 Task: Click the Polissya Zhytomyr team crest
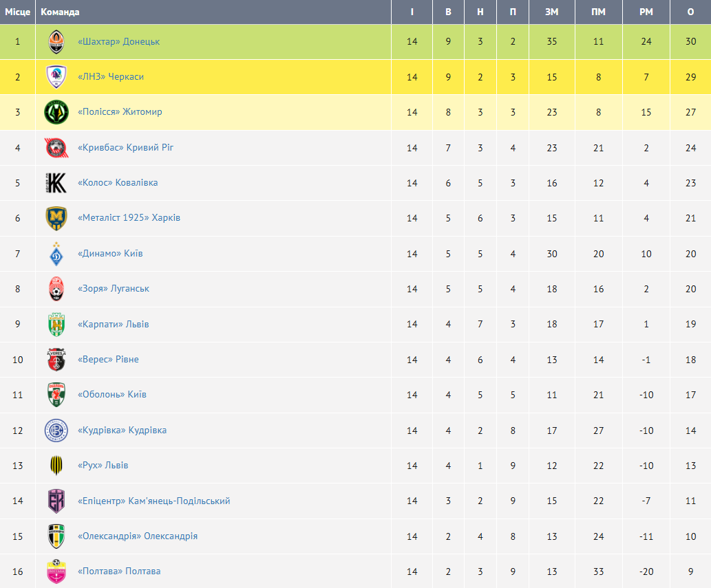56,112
